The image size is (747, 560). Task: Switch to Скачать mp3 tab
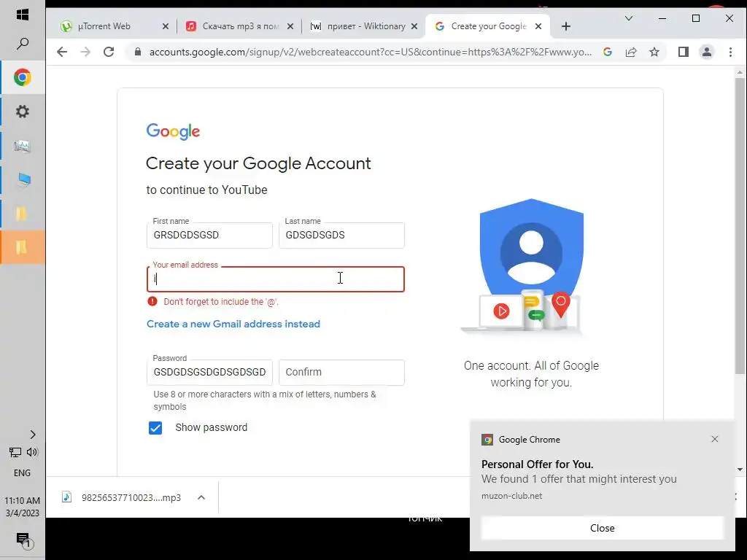coord(239,26)
